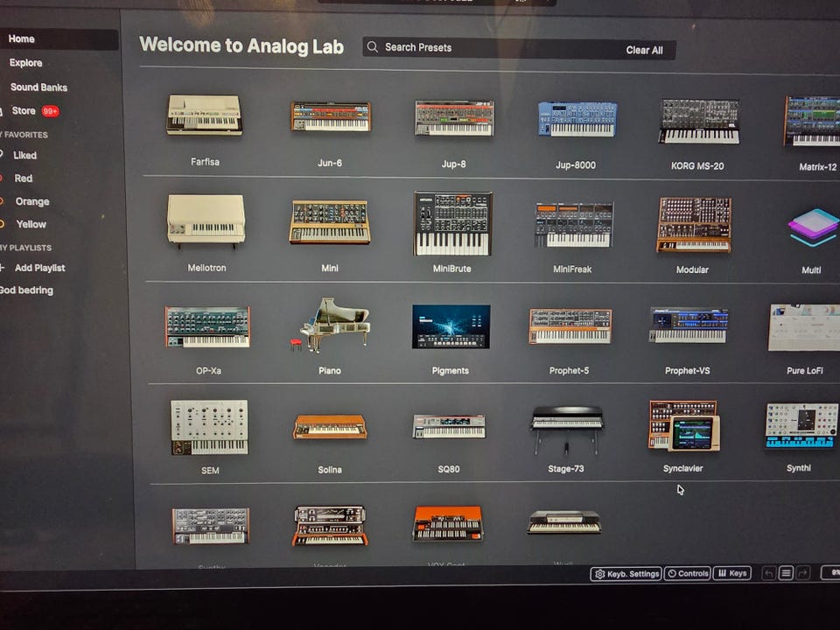Open the God bedring playlist

coord(27,290)
